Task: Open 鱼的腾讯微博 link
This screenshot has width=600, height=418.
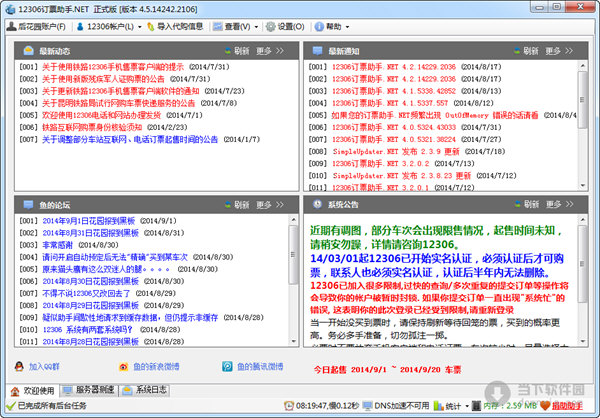Action: tap(260, 367)
